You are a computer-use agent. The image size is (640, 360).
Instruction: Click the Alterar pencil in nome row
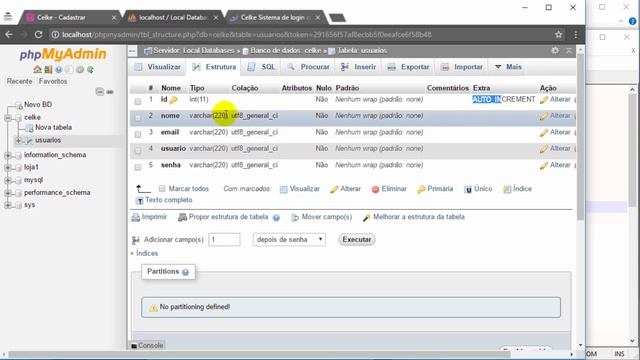point(543,116)
